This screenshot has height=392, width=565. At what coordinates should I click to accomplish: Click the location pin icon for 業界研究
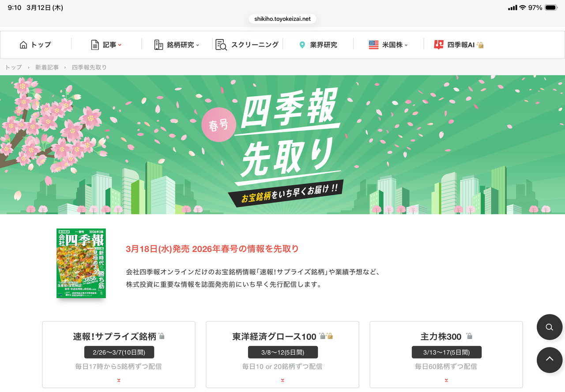[302, 45]
